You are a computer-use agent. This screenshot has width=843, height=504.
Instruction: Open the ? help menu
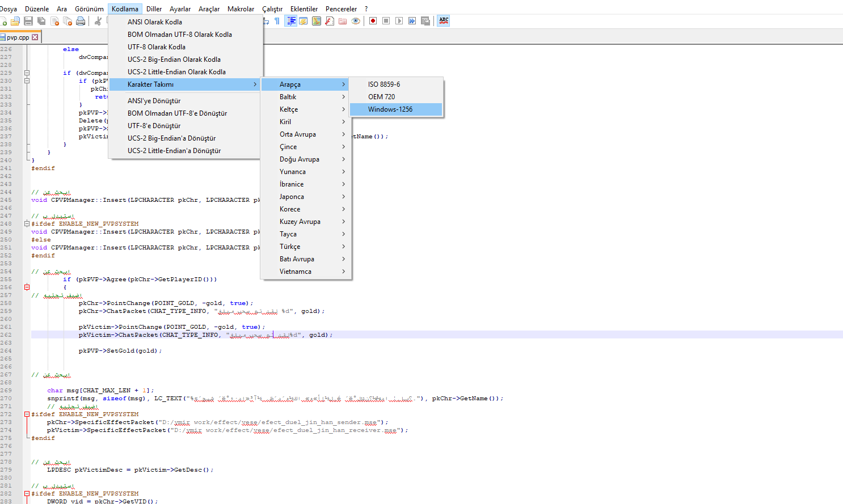pos(366,9)
